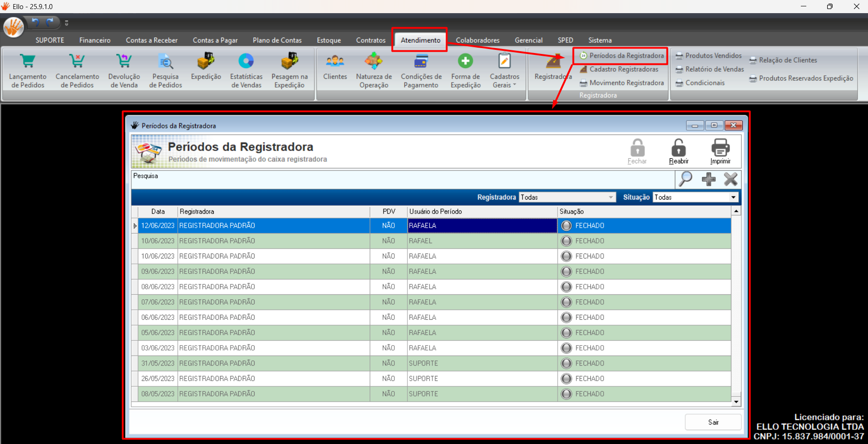Screen dimensions: 868x444
Task: Click the Forma de Expedição icon
Action: tap(465, 61)
